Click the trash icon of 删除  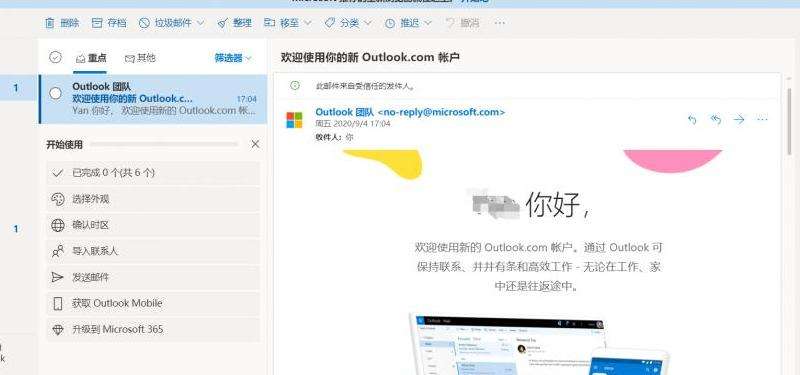pyautogui.click(x=49, y=23)
